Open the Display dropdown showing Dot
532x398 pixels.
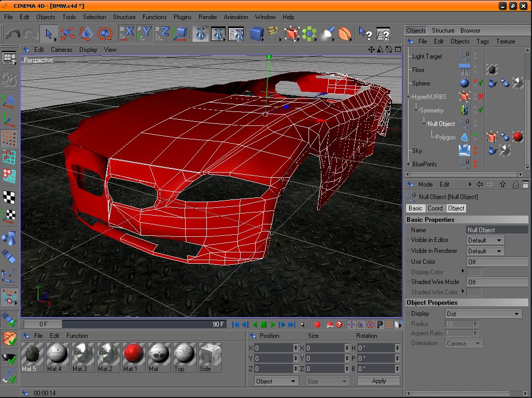[483, 314]
